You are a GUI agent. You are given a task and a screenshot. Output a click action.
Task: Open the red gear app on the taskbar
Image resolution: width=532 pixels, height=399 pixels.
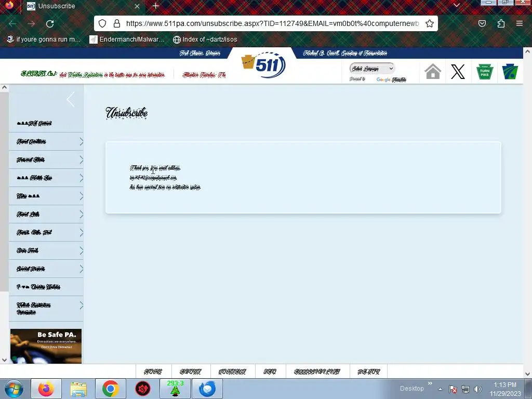click(x=143, y=389)
